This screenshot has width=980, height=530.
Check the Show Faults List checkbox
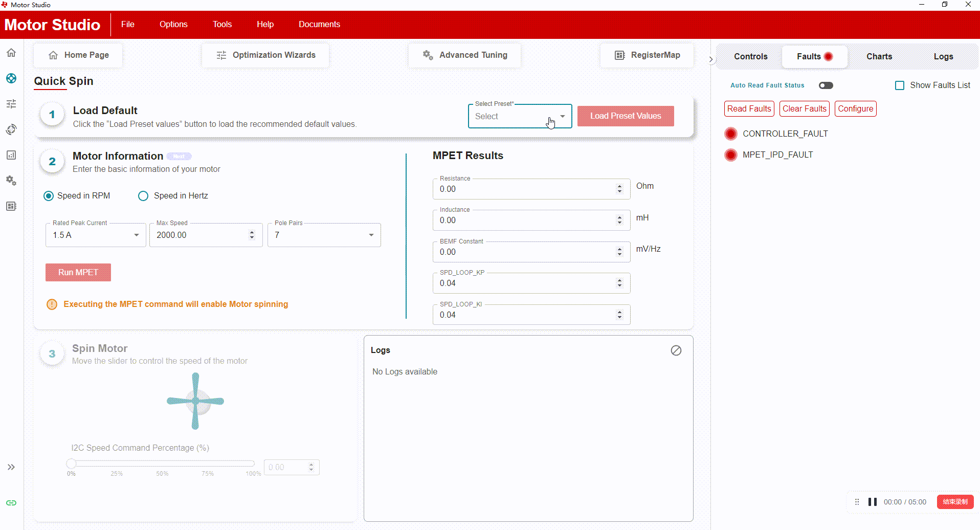[x=900, y=85]
